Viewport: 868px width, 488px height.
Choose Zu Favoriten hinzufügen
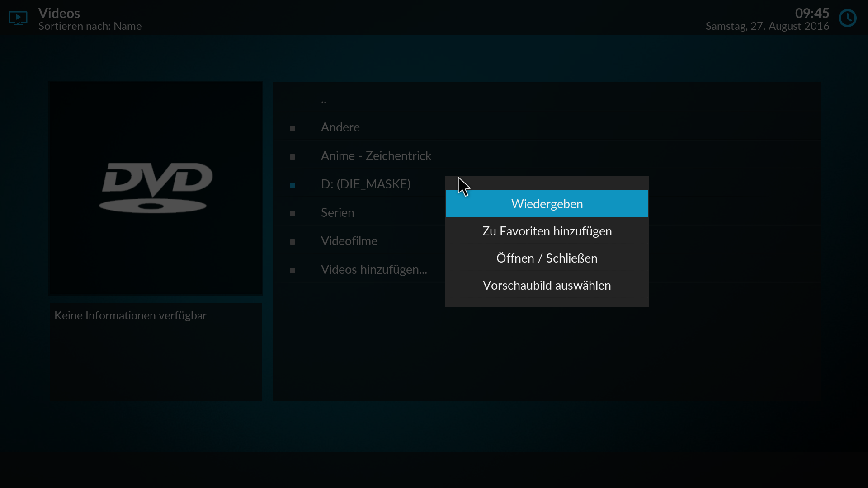click(547, 231)
